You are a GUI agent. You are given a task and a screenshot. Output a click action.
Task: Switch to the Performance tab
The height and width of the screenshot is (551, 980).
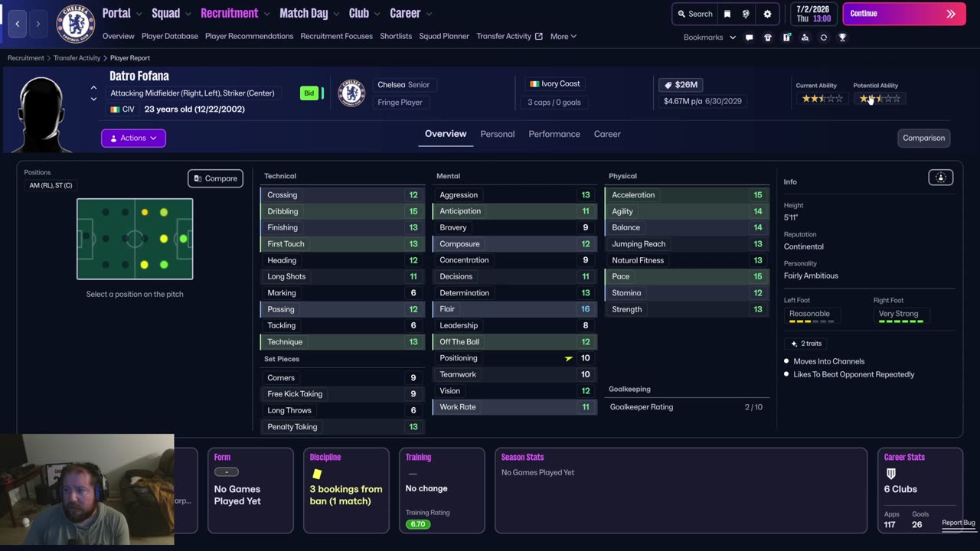(x=554, y=134)
